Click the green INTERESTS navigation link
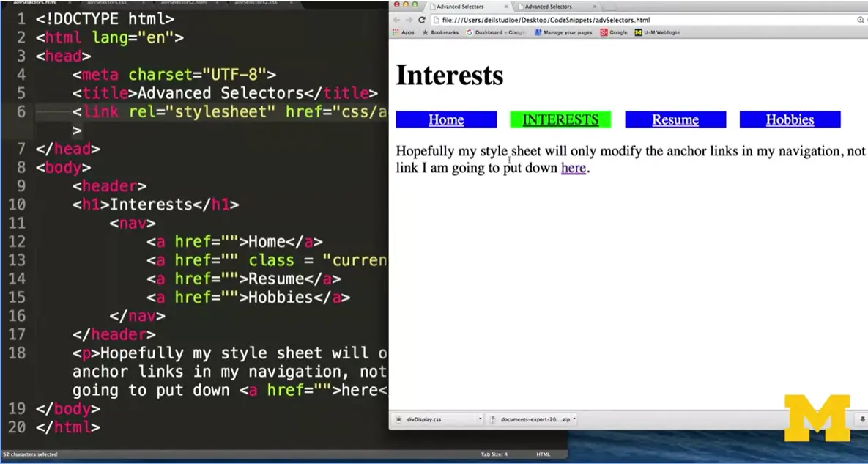The width and height of the screenshot is (868, 464). (x=560, y=120)
